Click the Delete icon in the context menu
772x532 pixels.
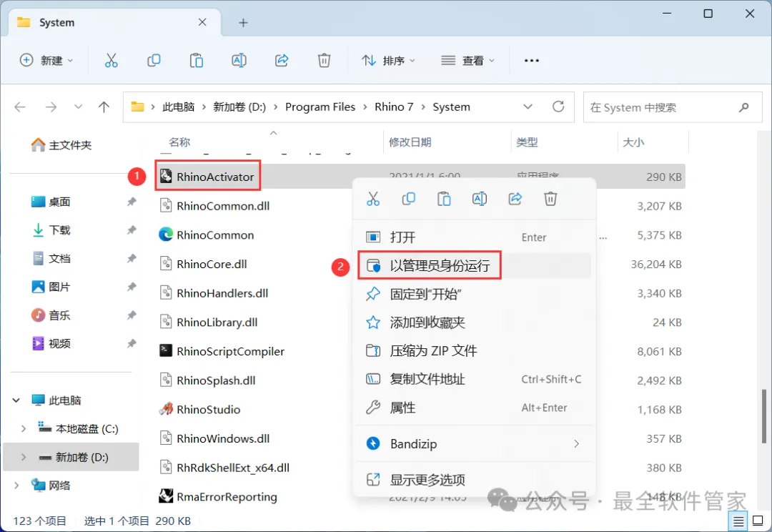[550, 199]
